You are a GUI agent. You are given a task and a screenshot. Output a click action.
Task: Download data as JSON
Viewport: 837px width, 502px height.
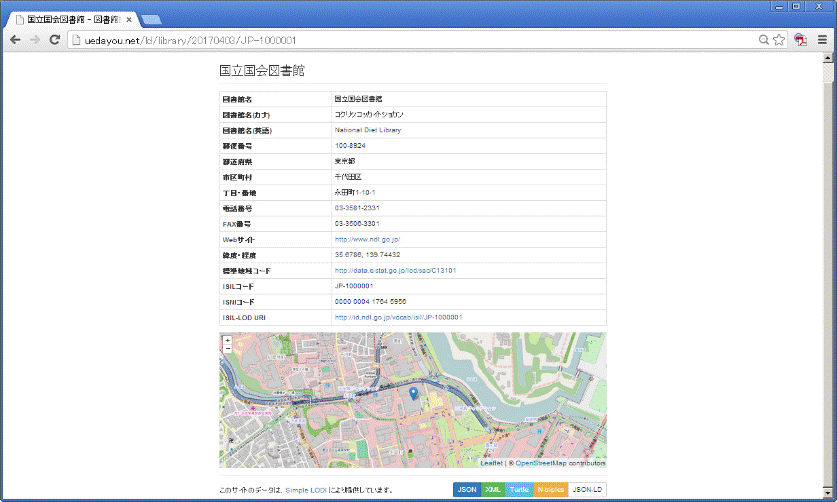[467, 490]
